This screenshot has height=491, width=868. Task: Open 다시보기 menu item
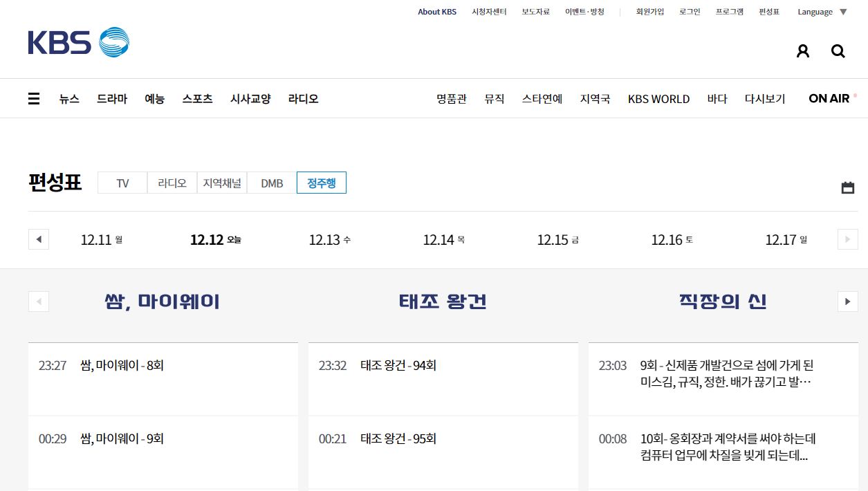click(765, 99)
